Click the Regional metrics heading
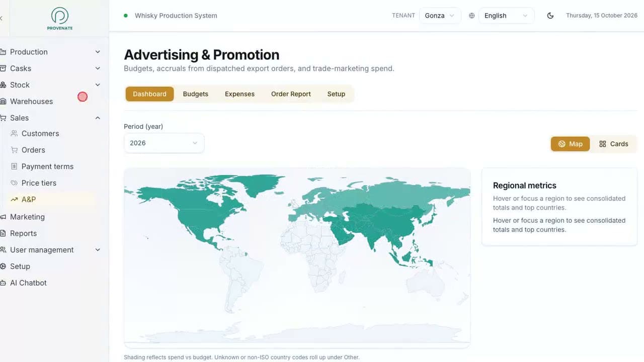The image size is (644, 362). coord(525,186)
